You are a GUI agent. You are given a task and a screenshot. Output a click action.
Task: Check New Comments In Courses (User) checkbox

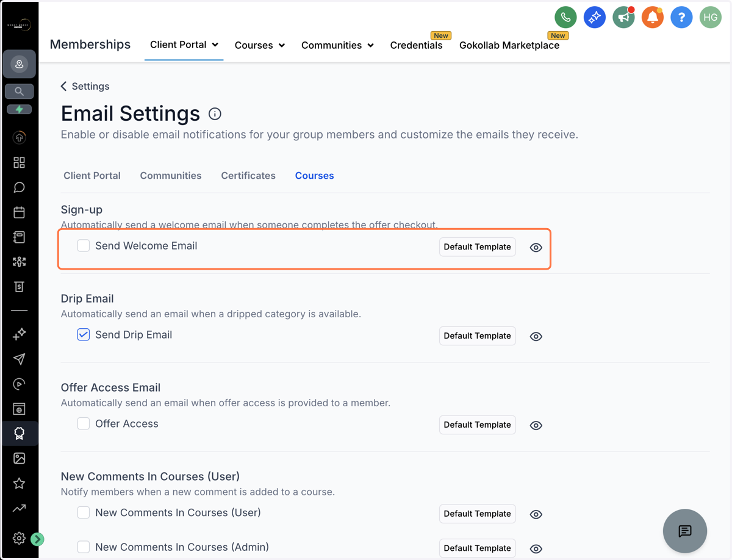[84, 512]
